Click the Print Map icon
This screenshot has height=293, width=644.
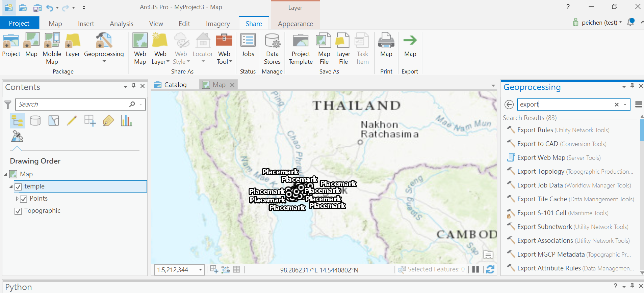386,41
